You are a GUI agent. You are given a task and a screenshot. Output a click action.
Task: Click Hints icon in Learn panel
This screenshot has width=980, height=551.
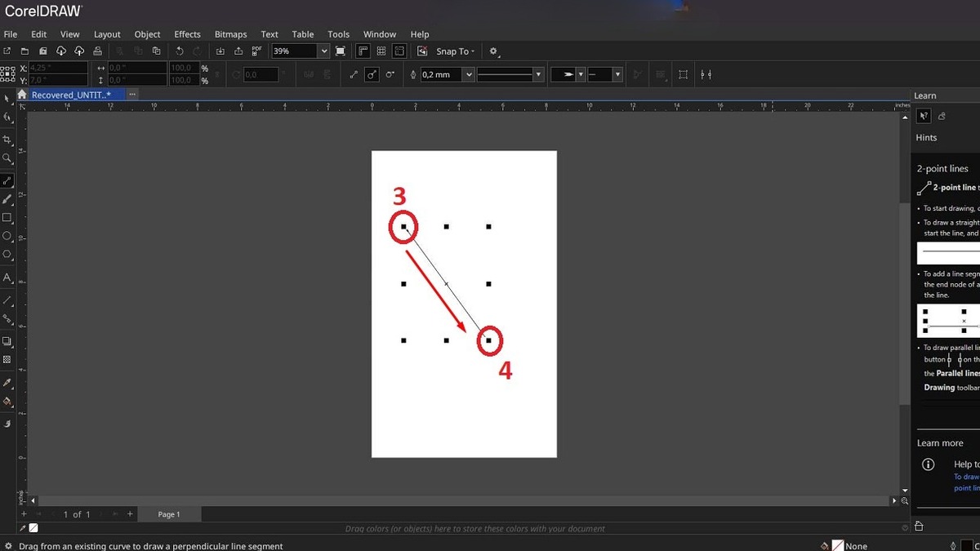click(924, 117)
